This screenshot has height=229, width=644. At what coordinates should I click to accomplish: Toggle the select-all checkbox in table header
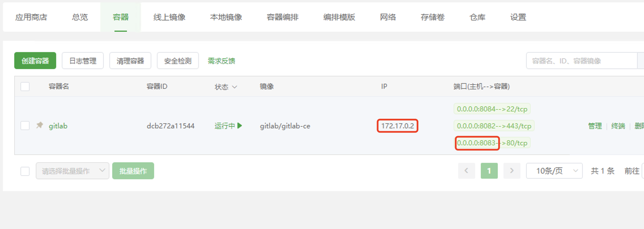(x=25, y=87)
